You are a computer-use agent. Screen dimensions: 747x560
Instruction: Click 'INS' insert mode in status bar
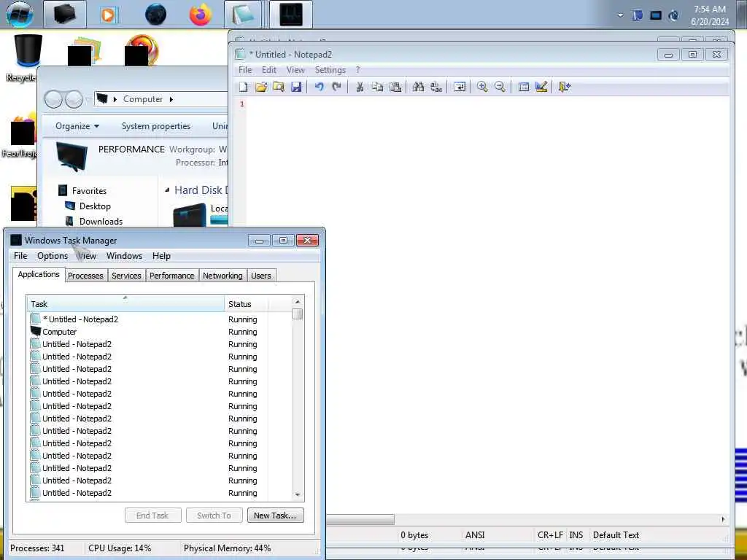[576, 535]
